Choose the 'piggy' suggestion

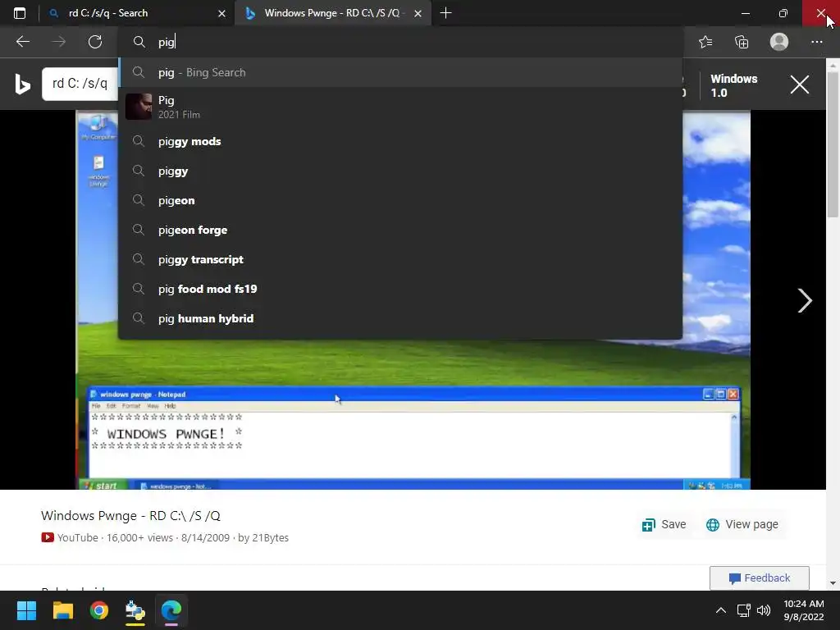[x=400, y=171]
